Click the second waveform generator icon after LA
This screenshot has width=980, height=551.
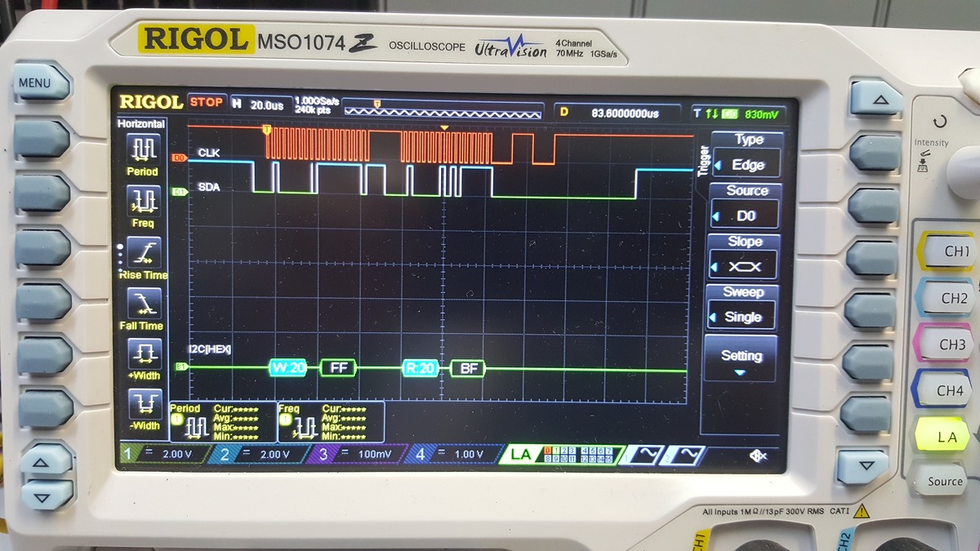684,455
